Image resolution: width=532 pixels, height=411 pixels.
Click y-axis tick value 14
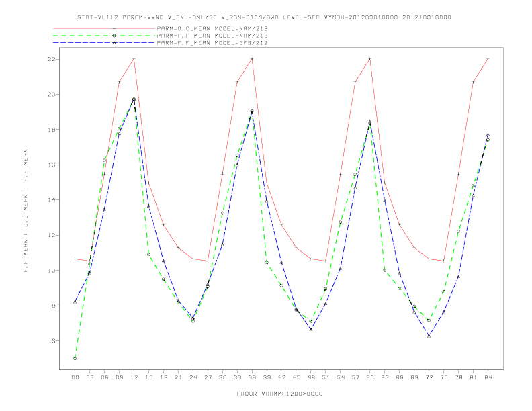(52, 200)
